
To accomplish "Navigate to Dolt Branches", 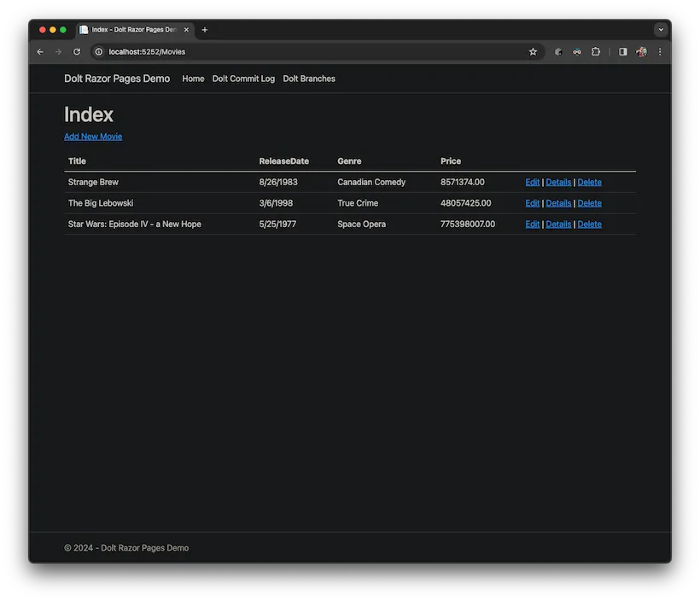I will tap(309, 79).
